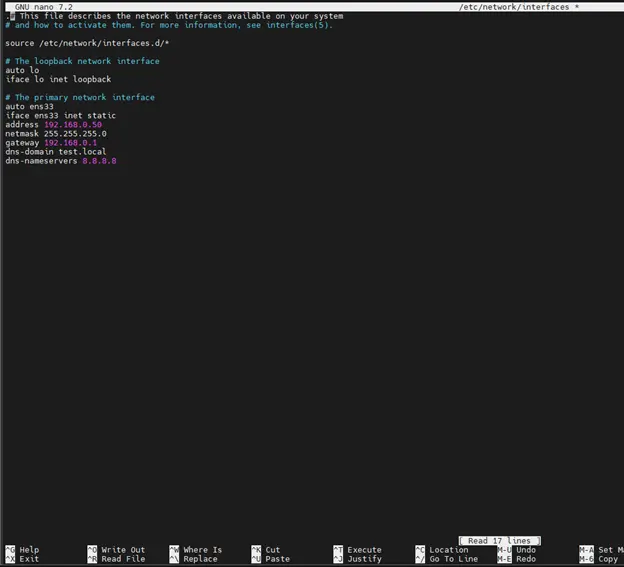The height and width of the screenshot is (567, 624).
Task: Click the Exit shortcut in footer
Action: pyautogui.click(x=29, y=559)
